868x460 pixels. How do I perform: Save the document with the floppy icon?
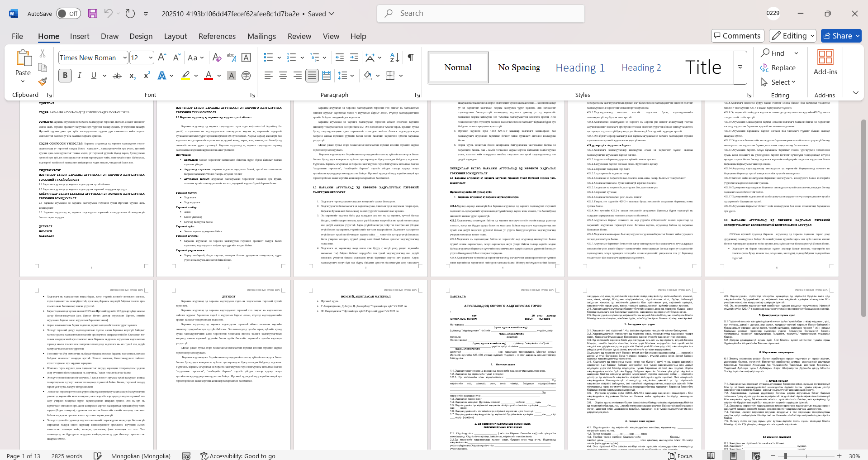coord(93,14)
